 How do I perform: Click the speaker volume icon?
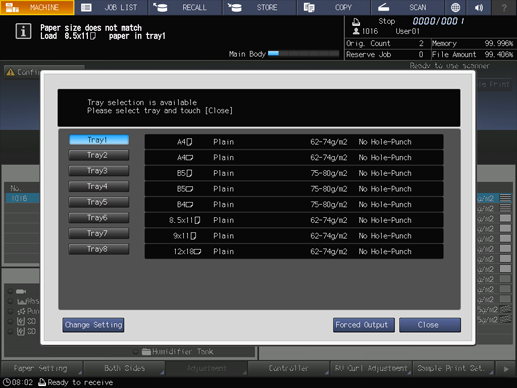(x=479, y=7)
